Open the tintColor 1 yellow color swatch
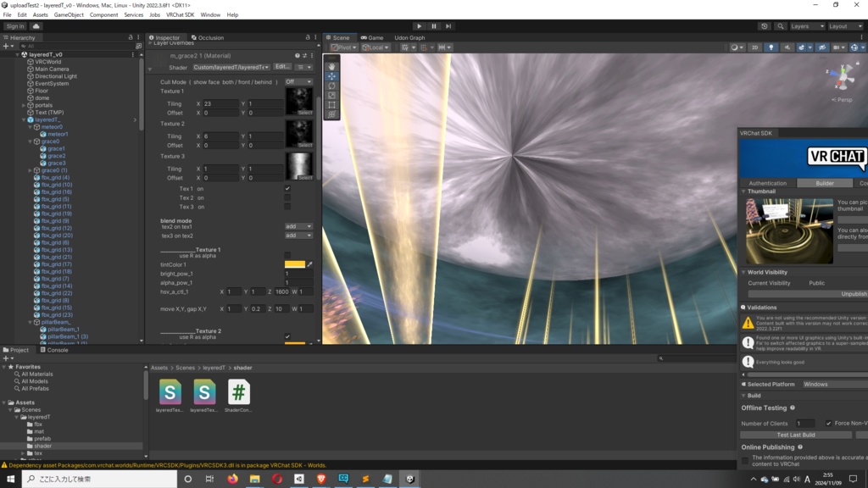The width and height of the screenshot is (868, 488). 294,264
